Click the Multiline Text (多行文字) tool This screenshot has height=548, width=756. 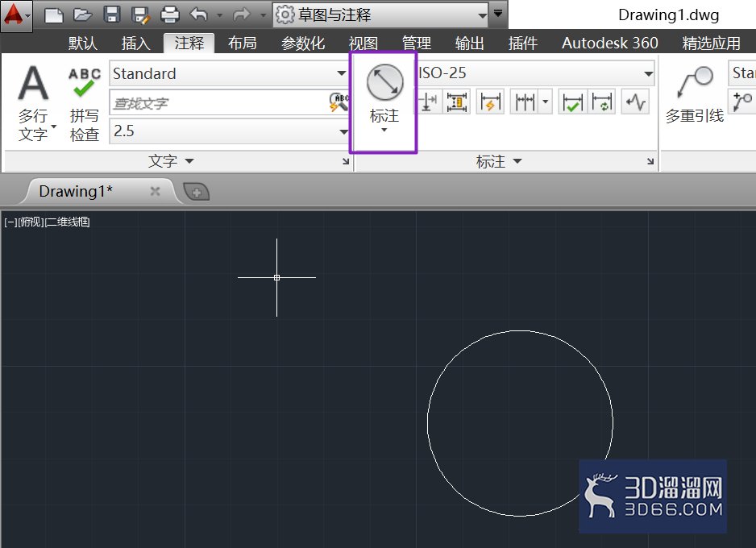pyautogui.click(x=33, y=102)
